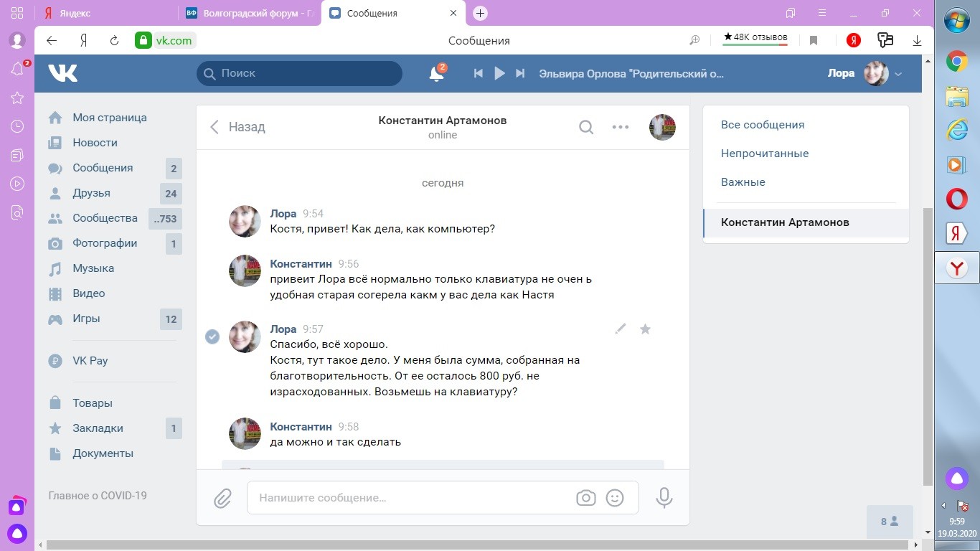Search within the conversation using the magnifier
This screenshot has height=551, width=980.
click(586, 127)
